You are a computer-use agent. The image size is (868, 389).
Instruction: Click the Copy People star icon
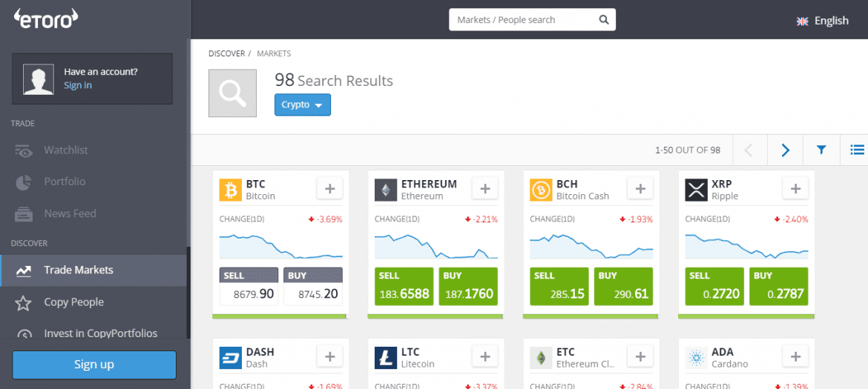pyautogui.click(x=23, y=303)
